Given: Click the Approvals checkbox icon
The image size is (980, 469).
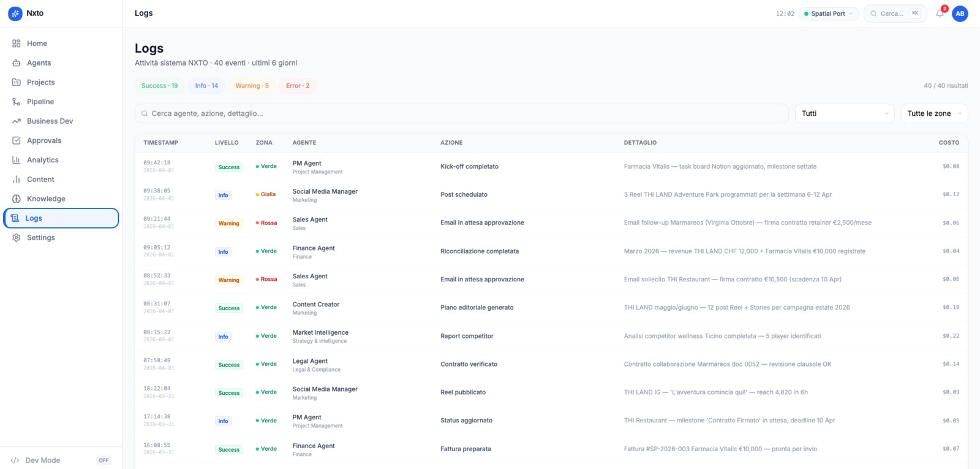Looking at the screenshot, I should [17, 140].
